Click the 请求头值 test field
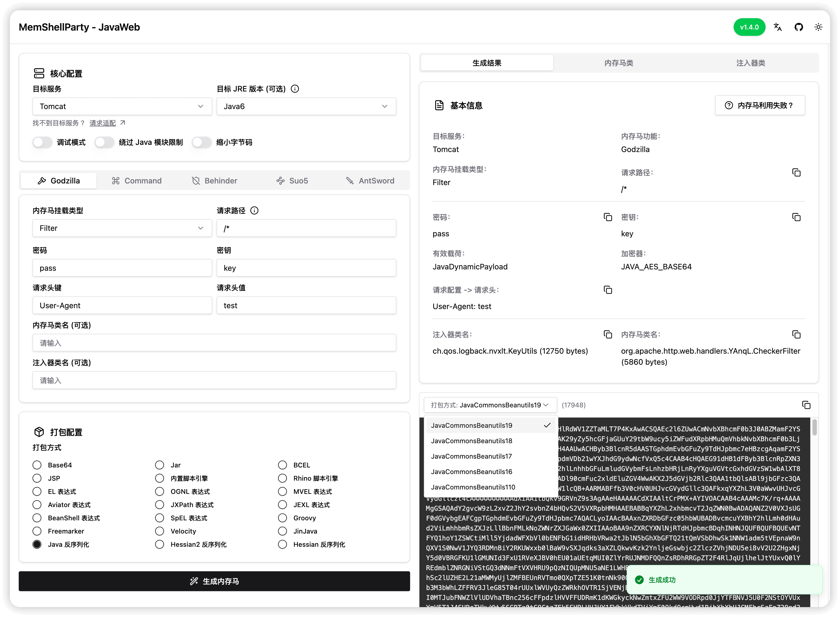Screen dimensions: 840x617 point(306,305)
